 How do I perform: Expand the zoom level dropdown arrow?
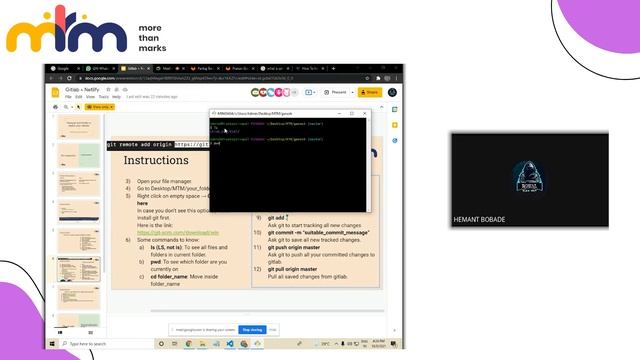click(x=72, y=107)
